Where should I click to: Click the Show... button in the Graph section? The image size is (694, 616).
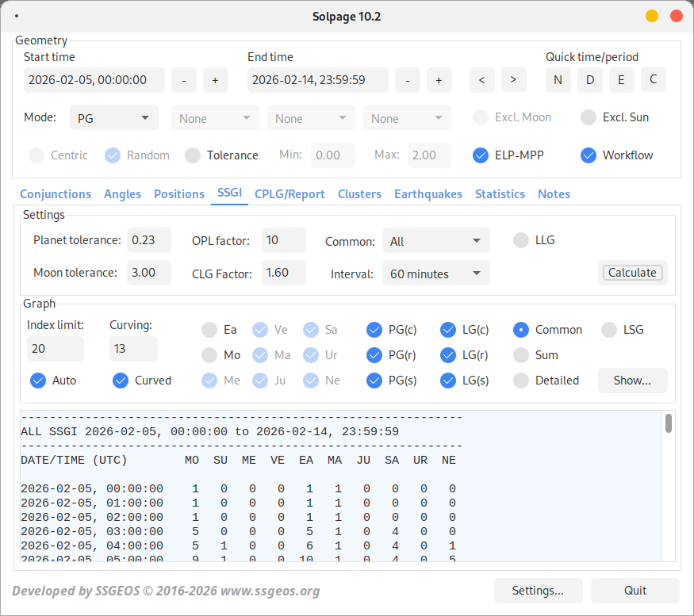point(632,381)
